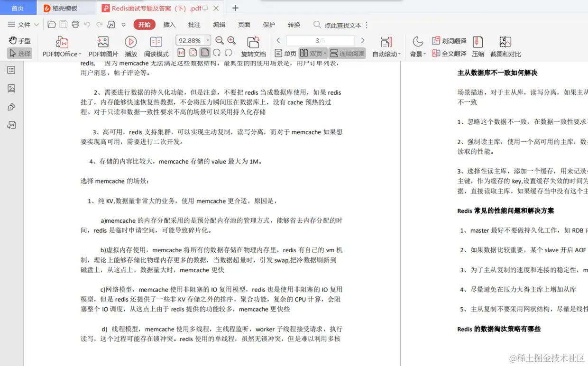Switch to fit page view
This screenshot has height=366, width=588.
pyautogui.click(x=193, y=53)
